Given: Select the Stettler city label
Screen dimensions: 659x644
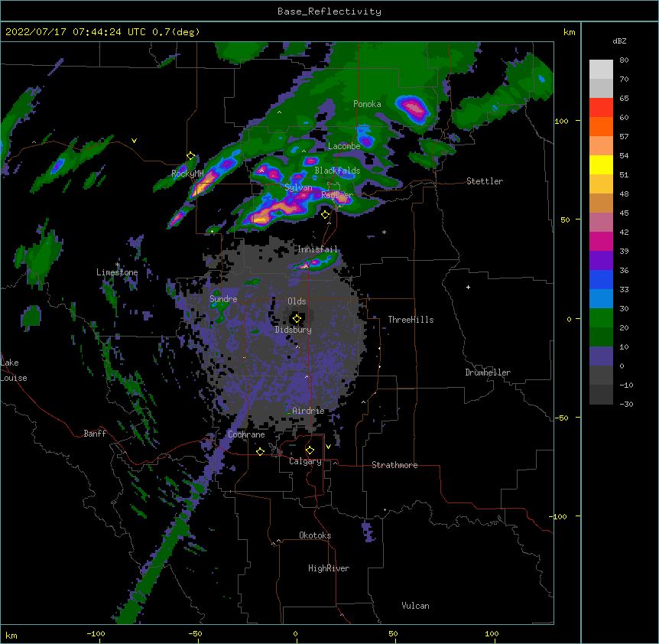Looking at the screenshot, I should pos(485,181).
